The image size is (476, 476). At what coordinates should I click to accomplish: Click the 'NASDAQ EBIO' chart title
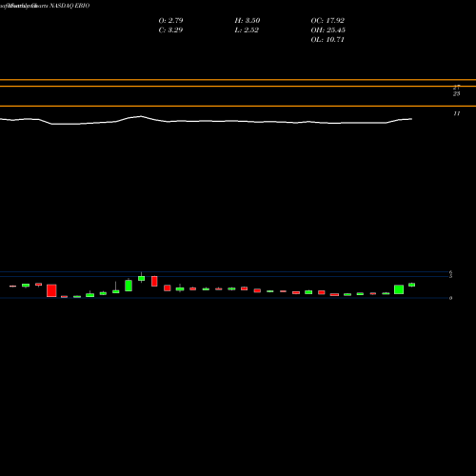[69, 6]
